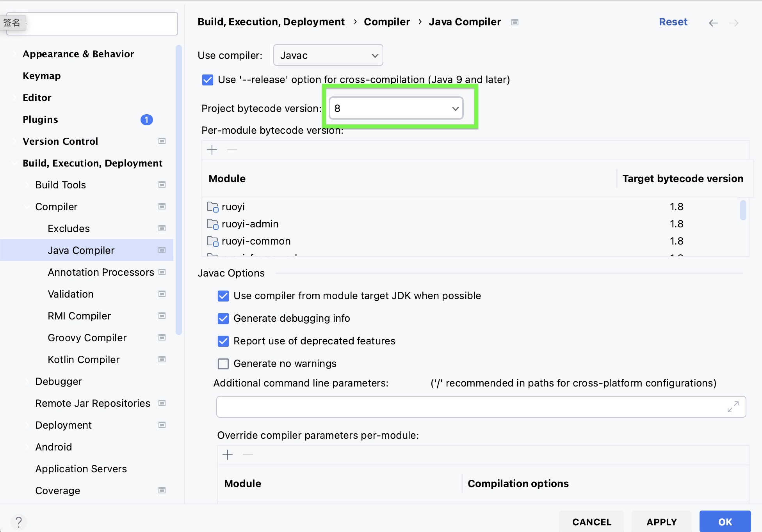Click Build, Execution, Deployment breadcrumb

[x=271, y=22]
